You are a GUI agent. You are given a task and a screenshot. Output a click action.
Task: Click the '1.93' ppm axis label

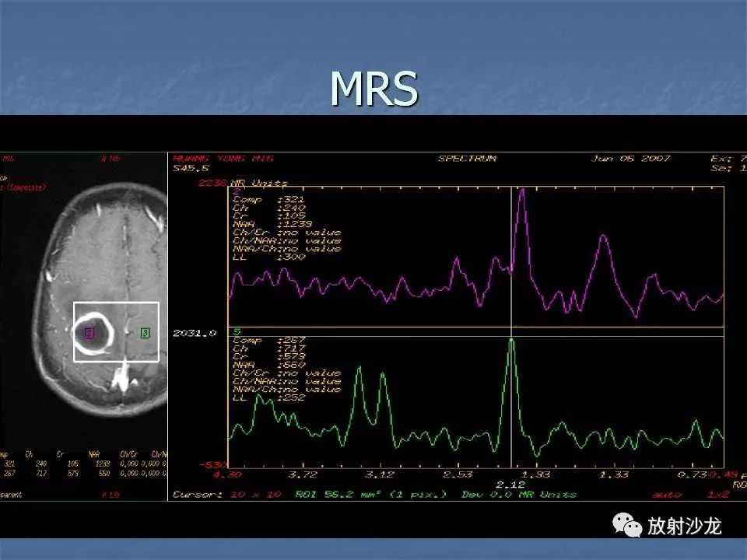pos(535,474)
